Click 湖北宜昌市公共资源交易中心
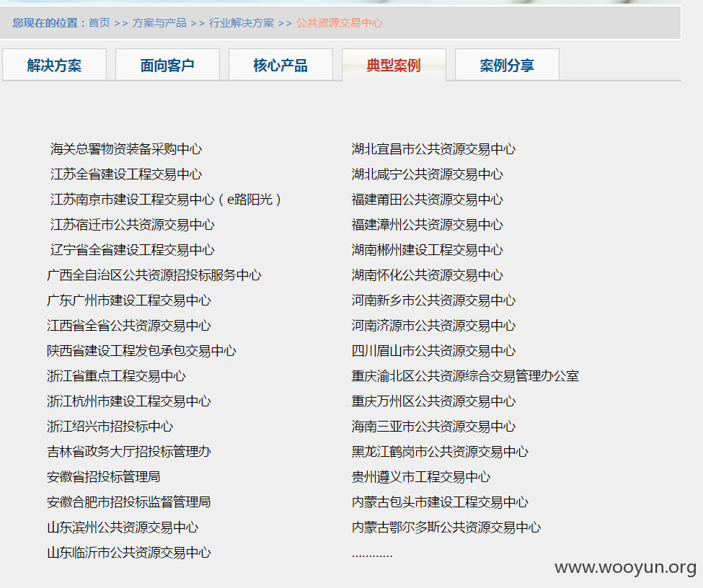This screenshot has width=703, height=588. tap(433, 148)
